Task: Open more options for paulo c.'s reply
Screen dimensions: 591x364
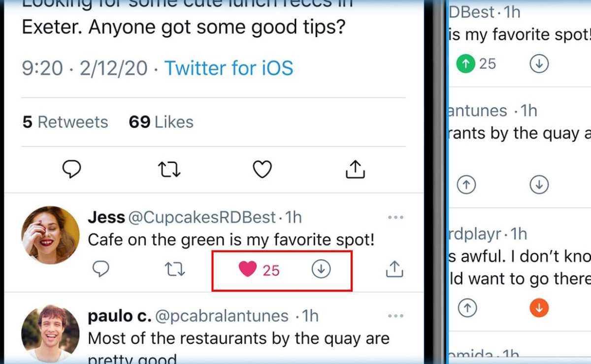Action: (395, 316)
